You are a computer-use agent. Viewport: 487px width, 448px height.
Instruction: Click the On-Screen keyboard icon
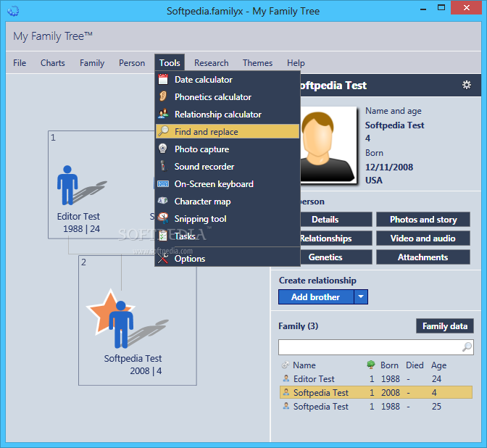(x=163, y=183)
